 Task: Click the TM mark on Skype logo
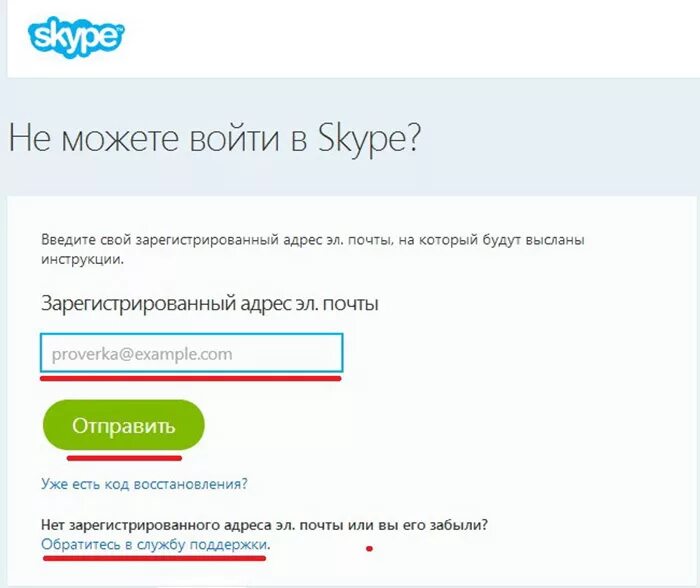pyautogui.click(x=120, y=30)
